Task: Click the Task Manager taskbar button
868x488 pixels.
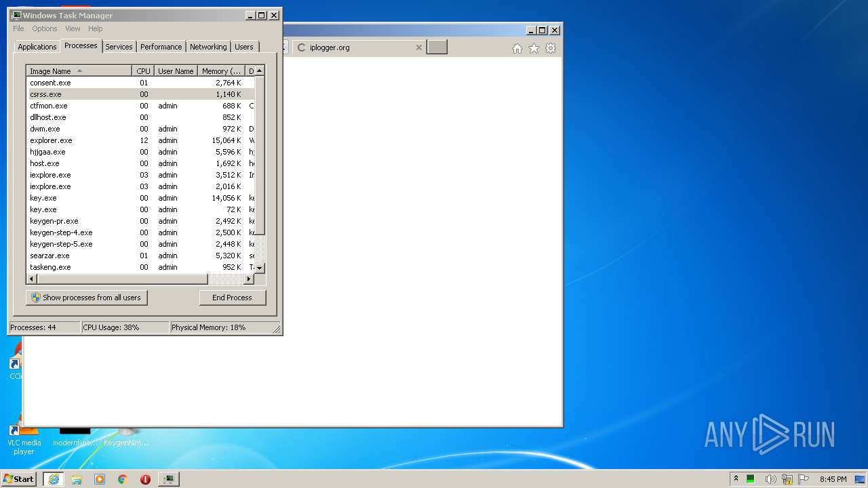Action: (168, 479)
